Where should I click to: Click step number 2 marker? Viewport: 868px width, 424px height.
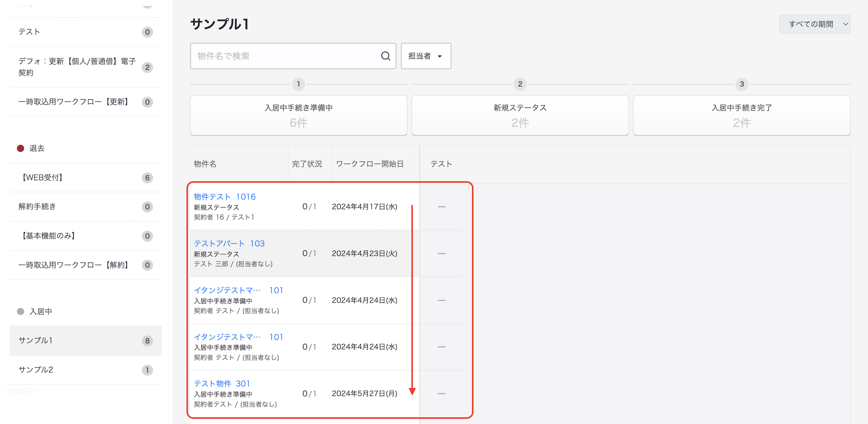520,84
